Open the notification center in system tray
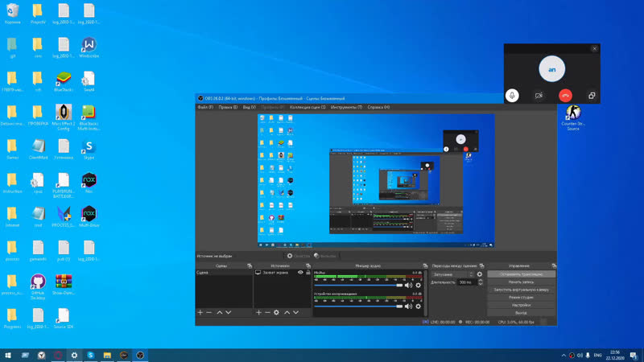The height and width of the screenshot is (362, 644). [x=634, y=355]
